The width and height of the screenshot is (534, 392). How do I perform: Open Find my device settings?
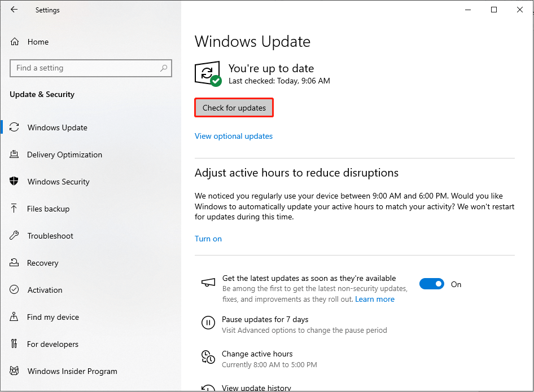pos(52,317)
